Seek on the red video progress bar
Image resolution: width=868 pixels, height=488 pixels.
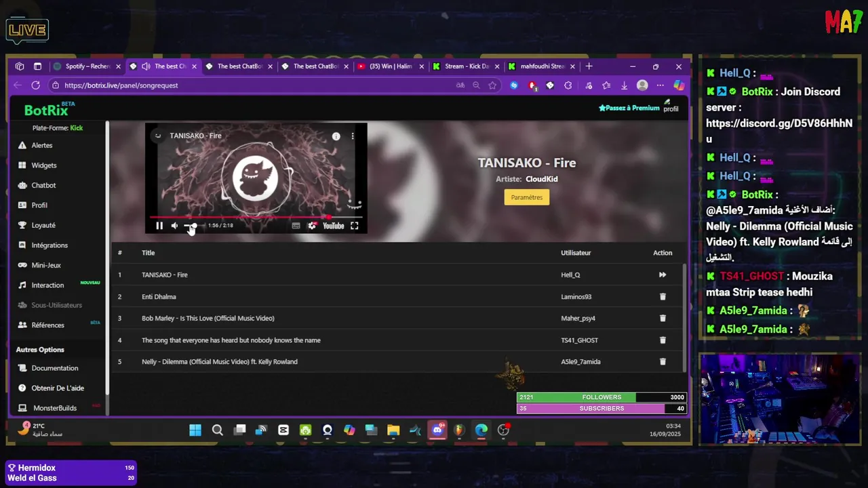tap(256, 217)
